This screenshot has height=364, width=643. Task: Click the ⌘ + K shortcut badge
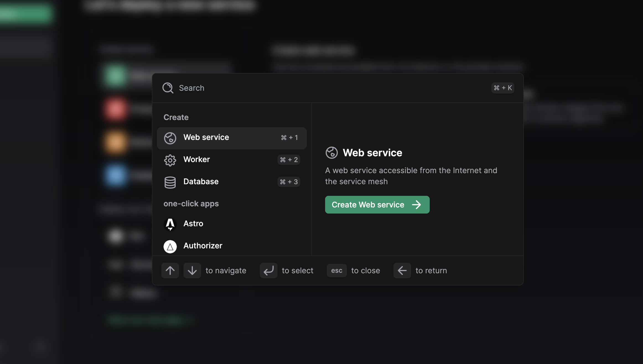tap(503, 88)
